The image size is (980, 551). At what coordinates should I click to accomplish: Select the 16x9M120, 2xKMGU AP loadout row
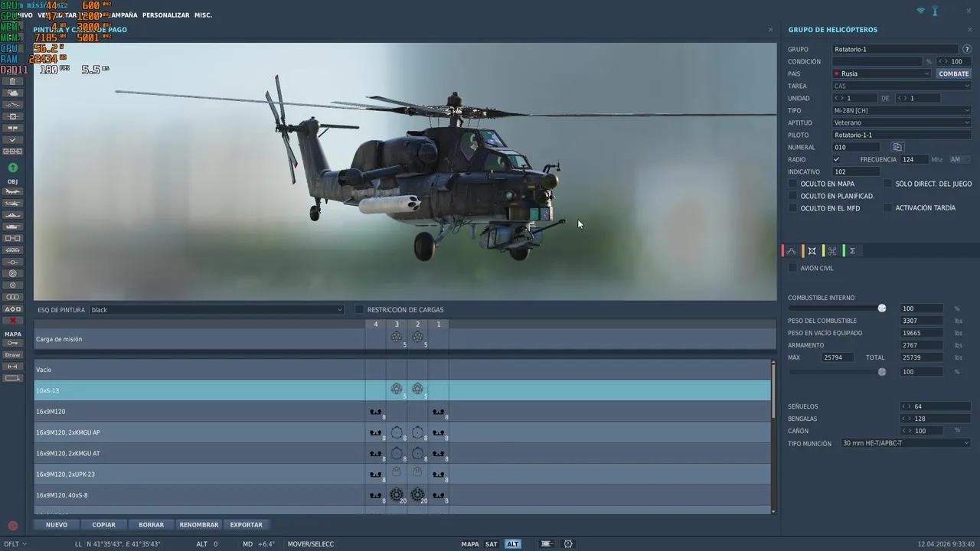(403, 432)
